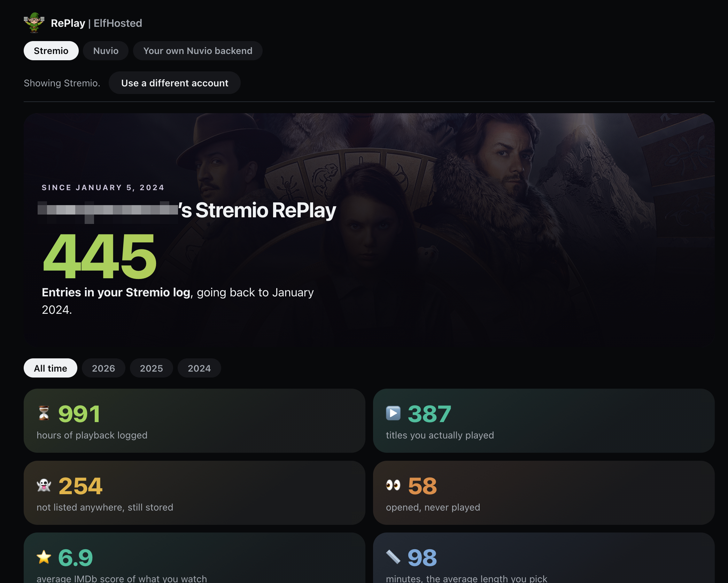Click the hero banner poster image

click(x=369, y=230)
